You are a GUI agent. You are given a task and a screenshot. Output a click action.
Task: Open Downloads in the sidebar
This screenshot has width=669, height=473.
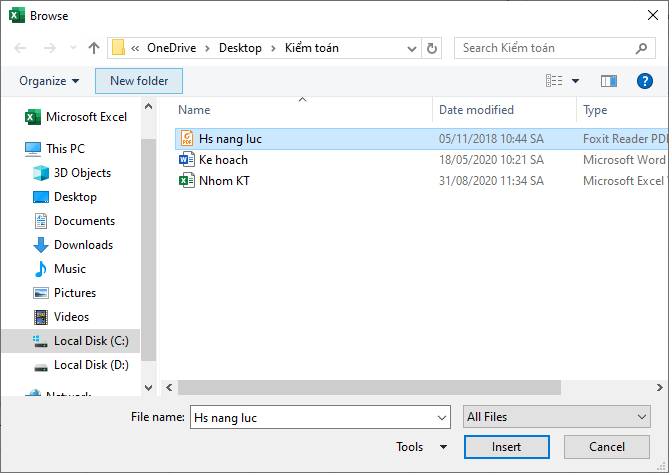click(73, 245)
